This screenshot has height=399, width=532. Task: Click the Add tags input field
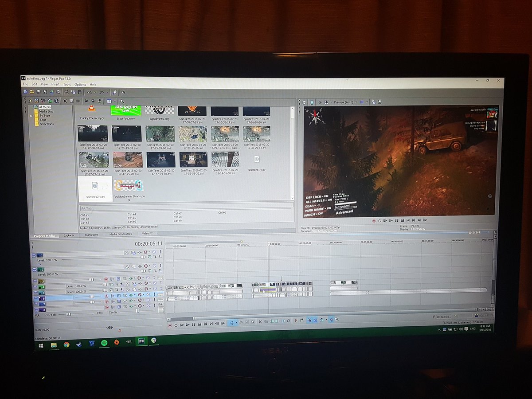tap(186, 207)
